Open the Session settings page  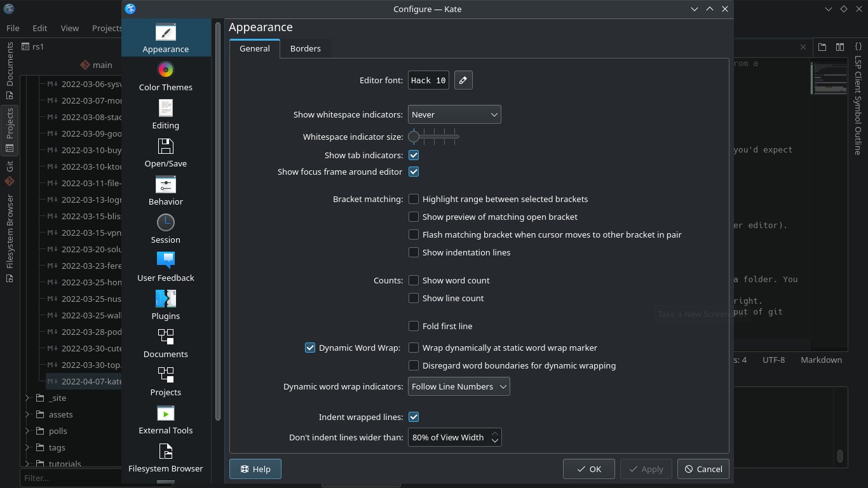tap(166, 229)
